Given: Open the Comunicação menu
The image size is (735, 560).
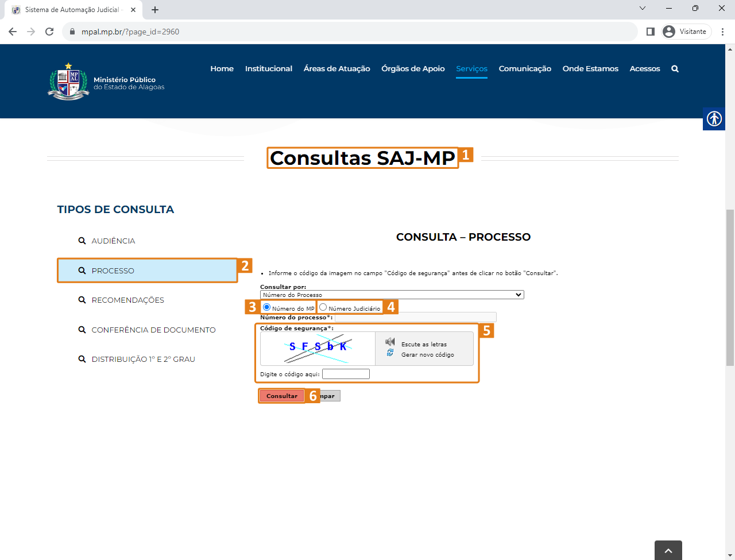Looking at the screenshot, I should coord(525,69).
